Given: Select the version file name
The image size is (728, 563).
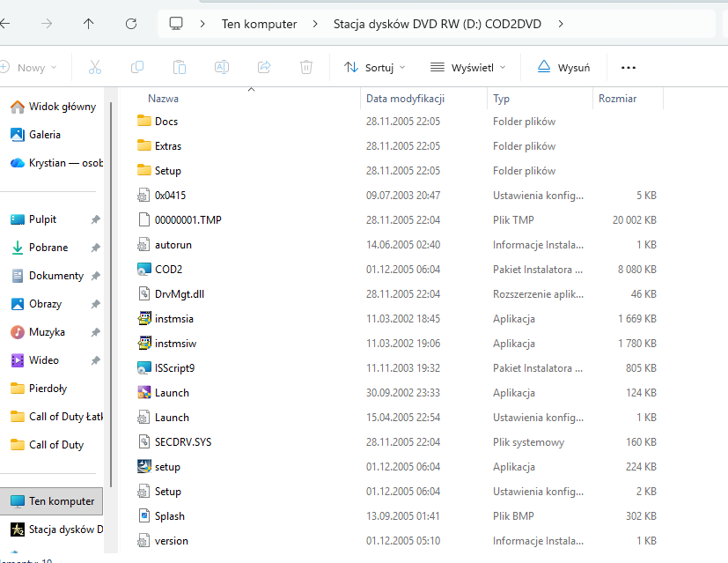Looking at the screenshot, I should 172,541.
